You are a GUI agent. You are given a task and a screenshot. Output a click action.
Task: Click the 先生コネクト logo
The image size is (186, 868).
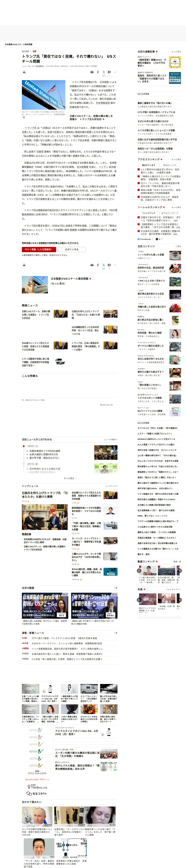pos(37,793)
